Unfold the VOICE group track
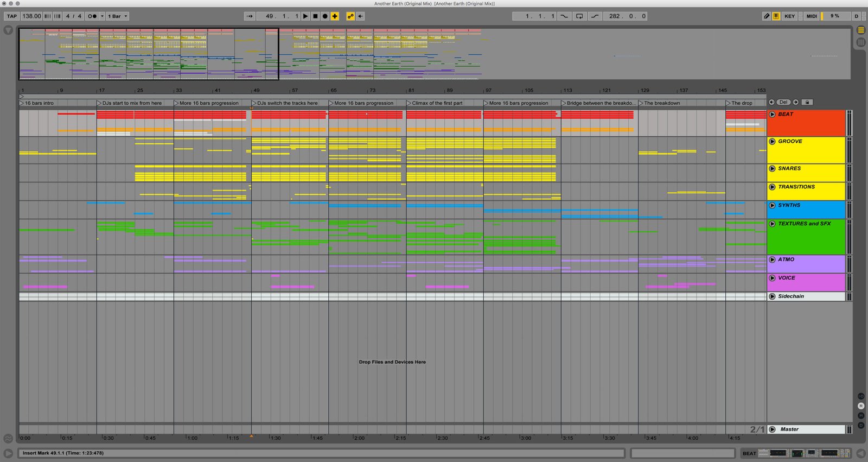 (773, 278)
